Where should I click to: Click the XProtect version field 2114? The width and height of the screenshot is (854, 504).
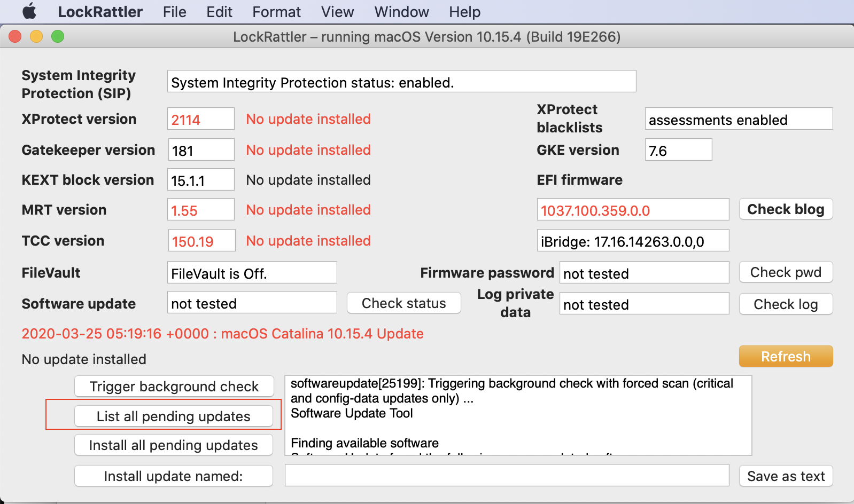click(201, 119)
